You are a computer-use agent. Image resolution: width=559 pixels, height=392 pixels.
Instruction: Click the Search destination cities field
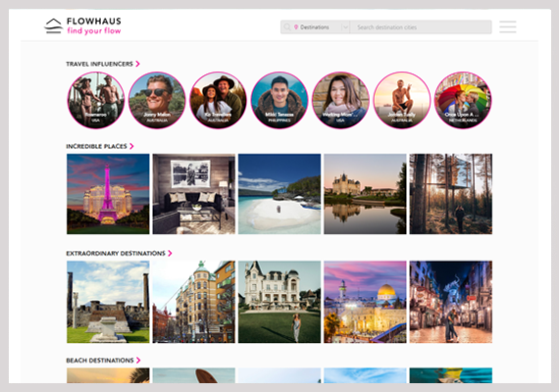421,27
